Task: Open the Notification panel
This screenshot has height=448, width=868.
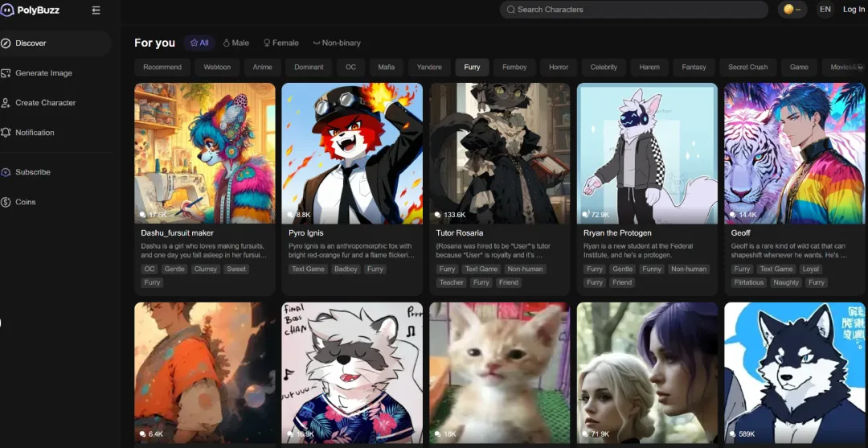Action: tap(35, 133)
